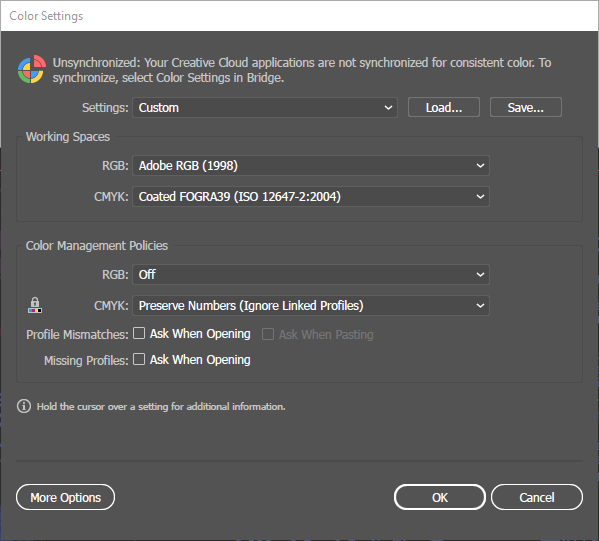The image size is (599, 541).
Task: Click the CMYK policy lock icon
Action: coord(35,305)
